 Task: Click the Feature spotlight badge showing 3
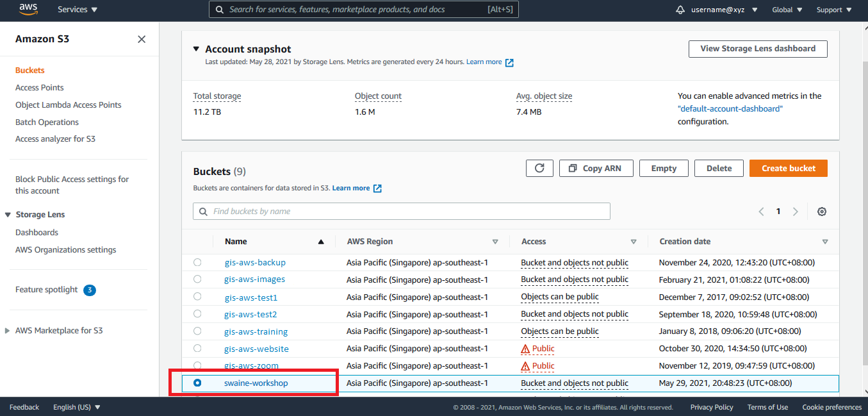point(90,290)
